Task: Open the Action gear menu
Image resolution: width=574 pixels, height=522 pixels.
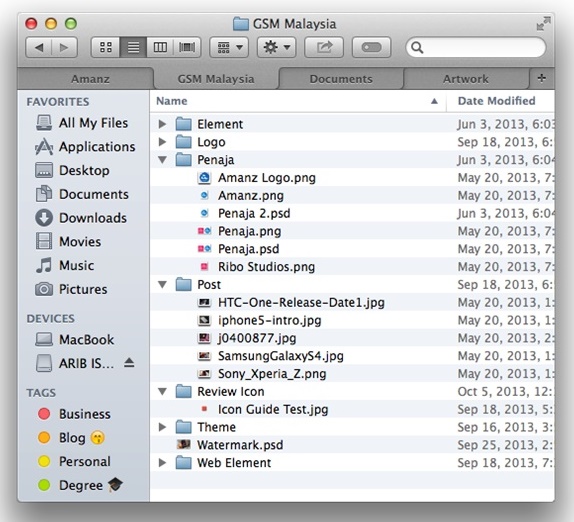Action: [x=276, y=47]
